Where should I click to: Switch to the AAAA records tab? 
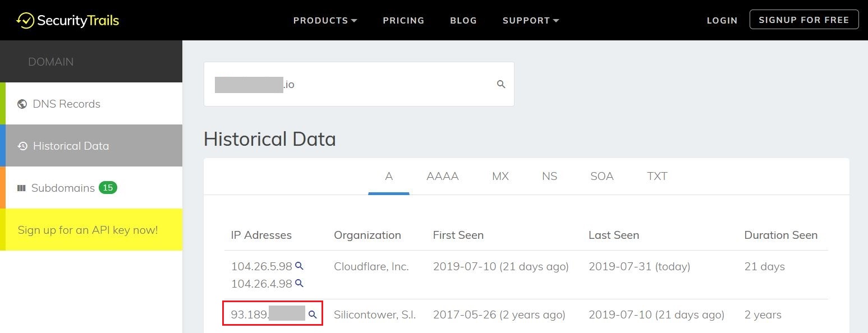point(442,176)
